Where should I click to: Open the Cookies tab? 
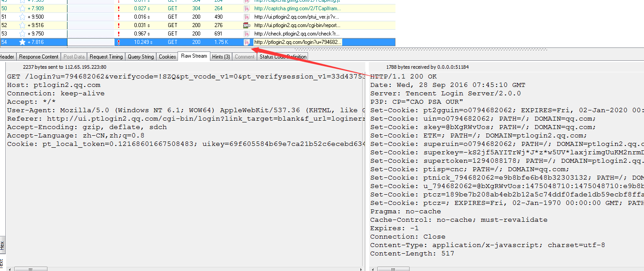[167, 57]
